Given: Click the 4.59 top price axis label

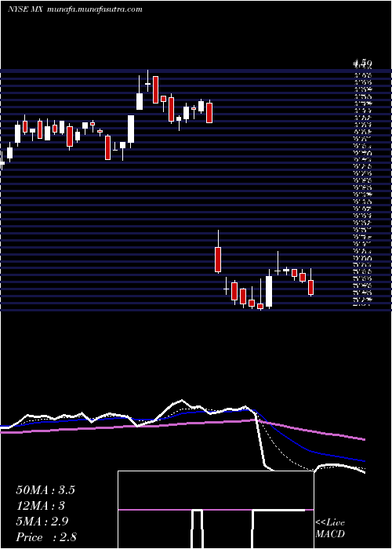Looking at the screenshot, I should tap(362, 64).
